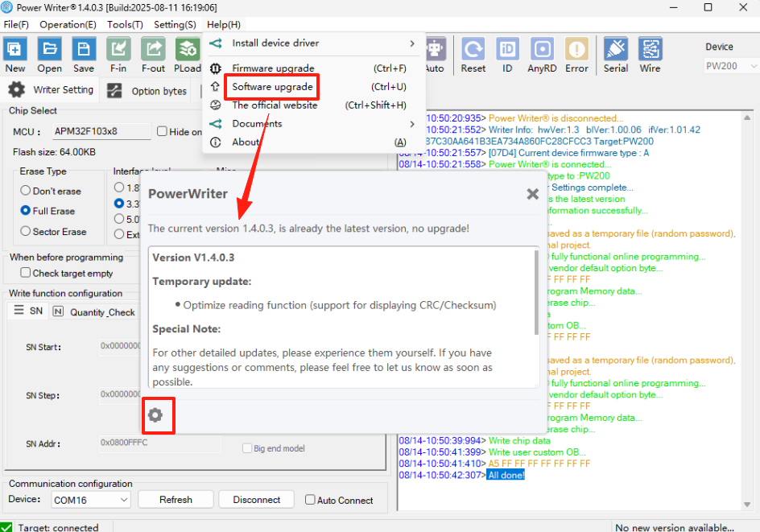Screen dimensions: 760x532
Task: Open the COM16 device dropdown
Action: (91, 500)
